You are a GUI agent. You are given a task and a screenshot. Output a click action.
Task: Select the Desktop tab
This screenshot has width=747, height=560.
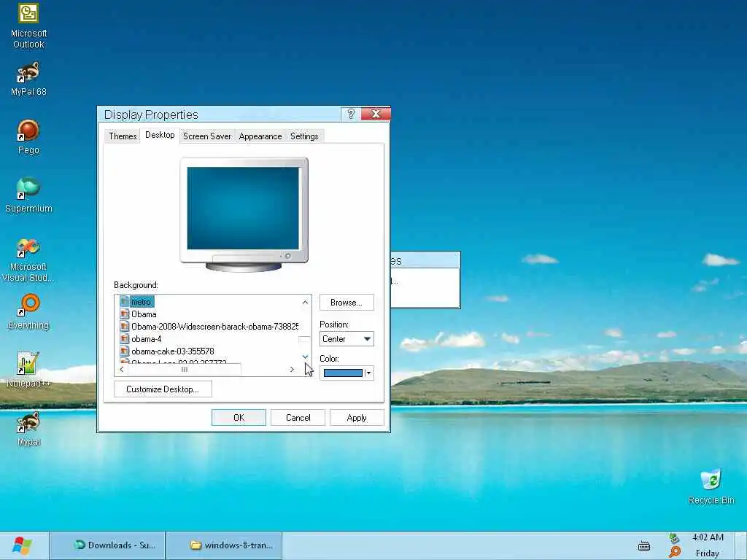160,135
